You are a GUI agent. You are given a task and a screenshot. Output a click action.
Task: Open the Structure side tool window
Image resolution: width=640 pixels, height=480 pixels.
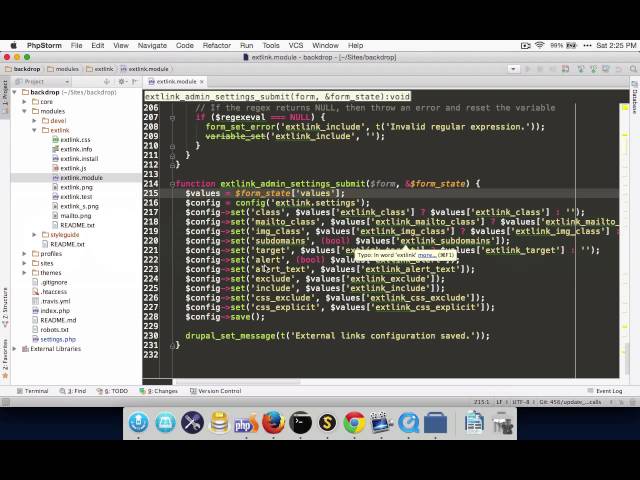tap(5, 307)
